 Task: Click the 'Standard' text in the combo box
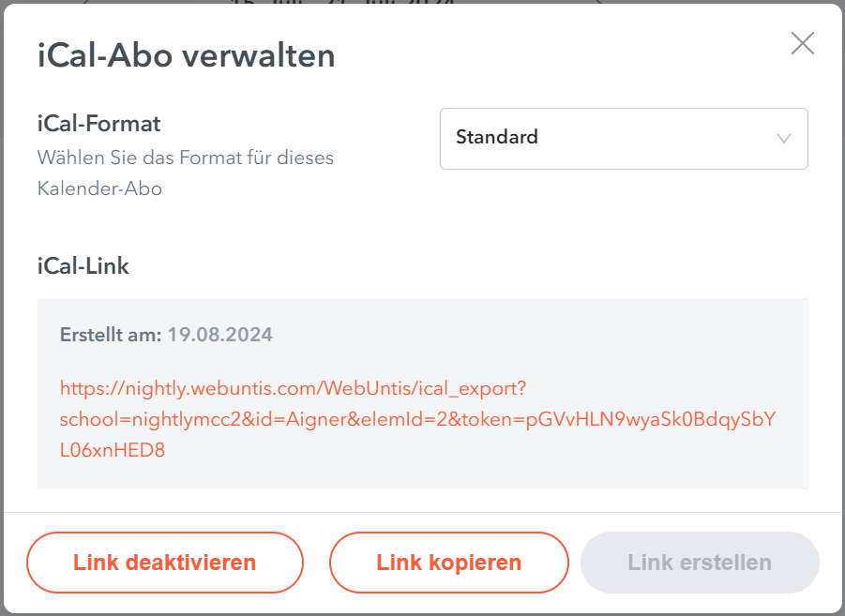point(496,137)
